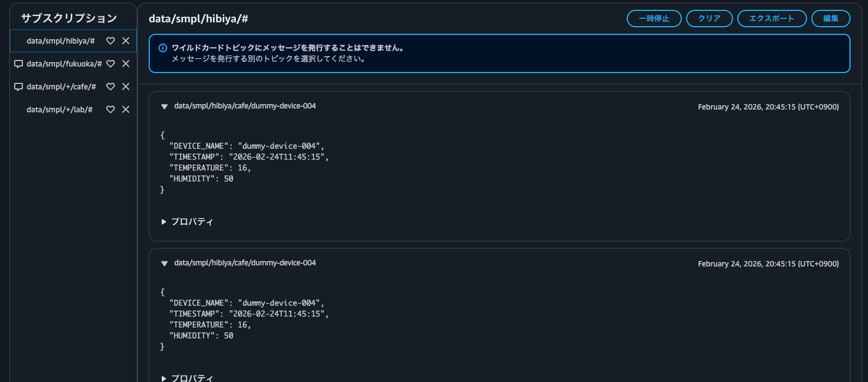
Task: Remove the data/smpl/fukuoka/# subscription
Action: pos(126,64)
